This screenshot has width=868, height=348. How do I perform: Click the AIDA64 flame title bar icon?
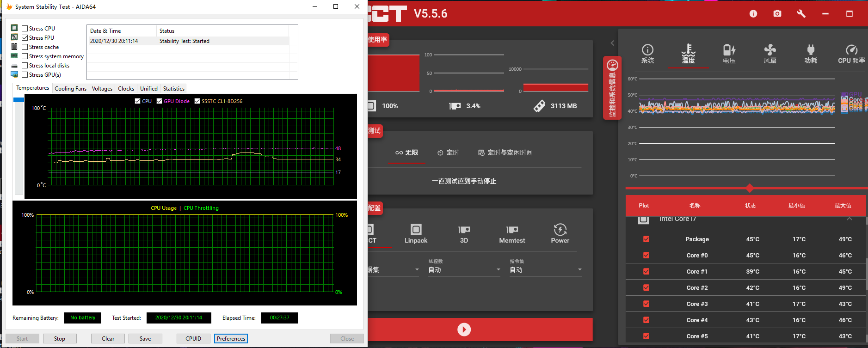click(x=9, y=6)
